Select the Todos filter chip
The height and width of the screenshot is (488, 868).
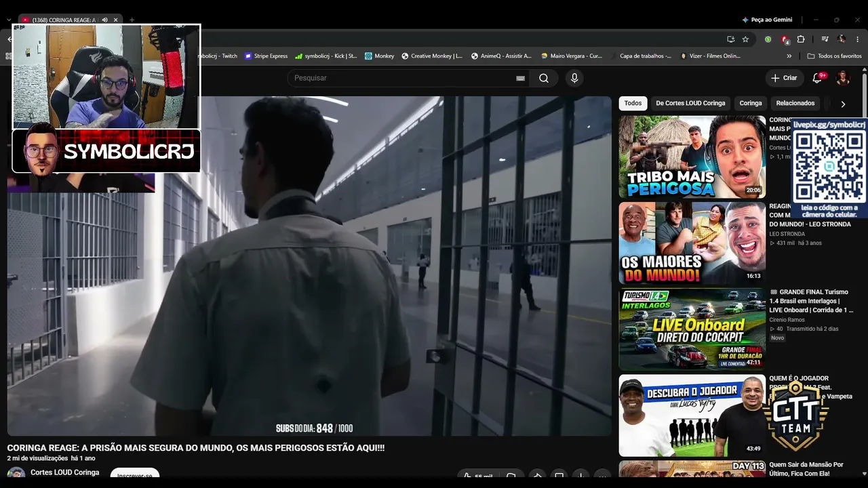tap(633, 104)
